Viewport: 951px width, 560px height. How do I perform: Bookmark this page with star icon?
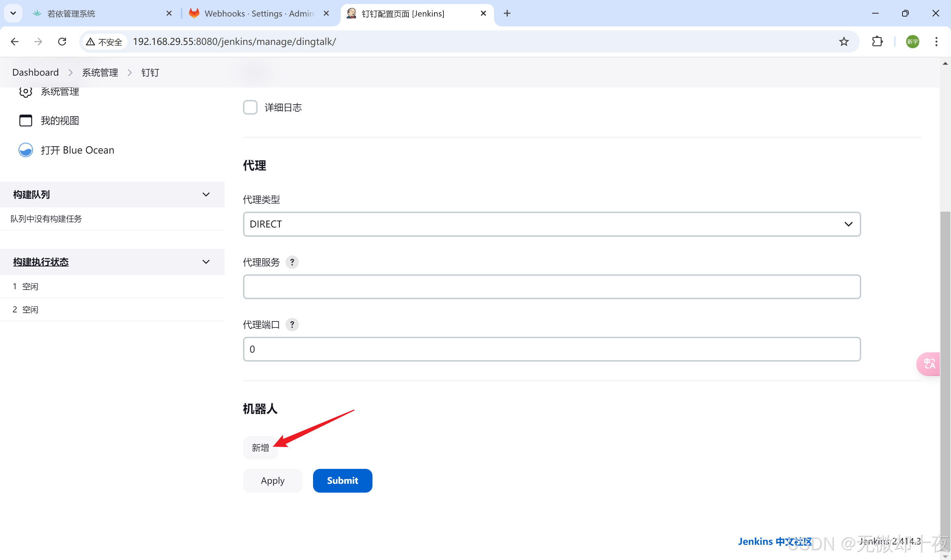click(x=844, y=42)
